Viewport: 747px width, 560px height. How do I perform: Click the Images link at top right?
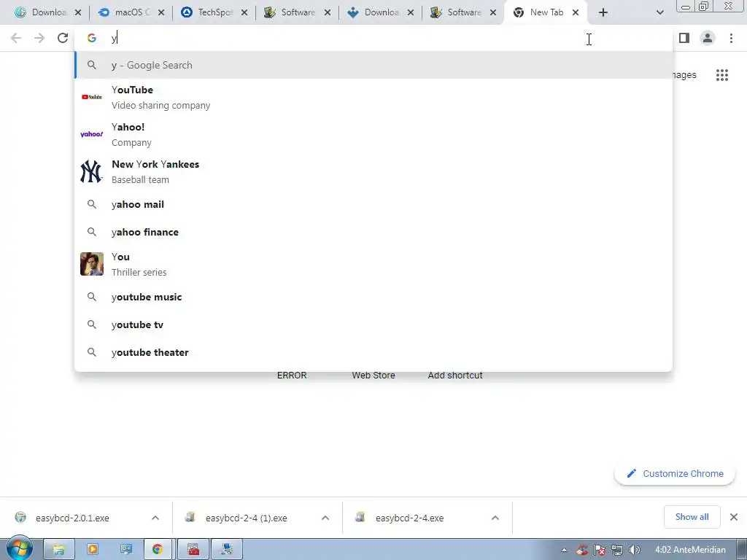tap(684, 75)
